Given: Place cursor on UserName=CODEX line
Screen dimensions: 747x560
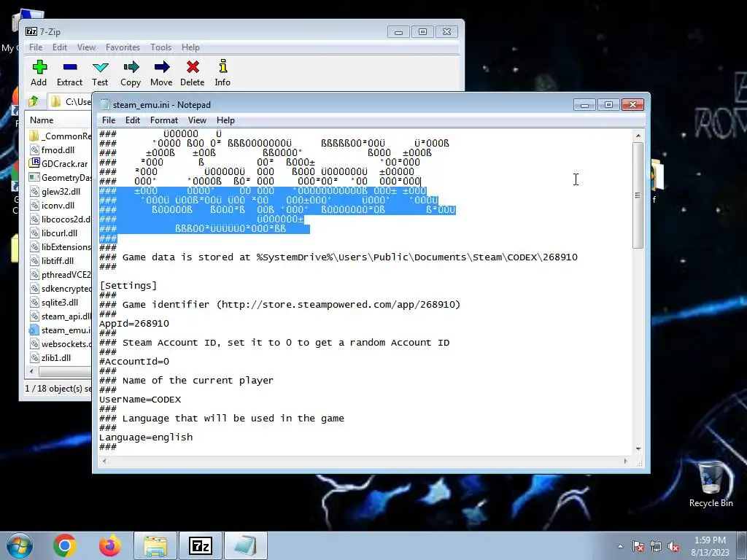Looking at the screenshot, I should click(140, 400).
